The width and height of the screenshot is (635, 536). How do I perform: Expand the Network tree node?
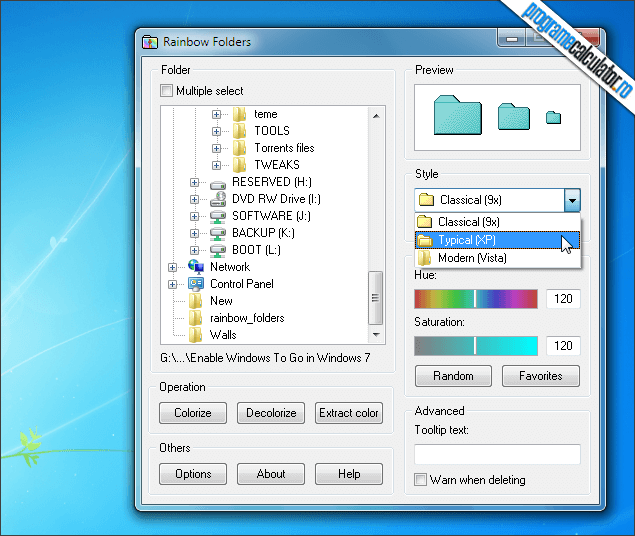click(173, 268)
